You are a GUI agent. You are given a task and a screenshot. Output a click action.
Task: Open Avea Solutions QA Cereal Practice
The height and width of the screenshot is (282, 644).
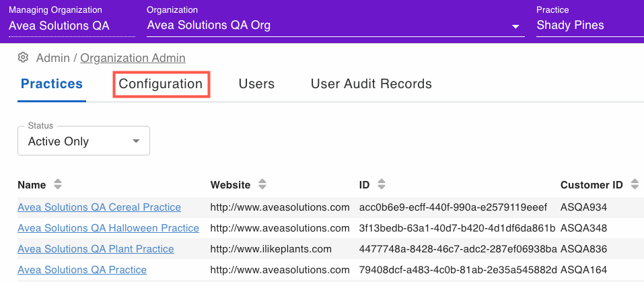pyautogui.click(x=99, y=207)
